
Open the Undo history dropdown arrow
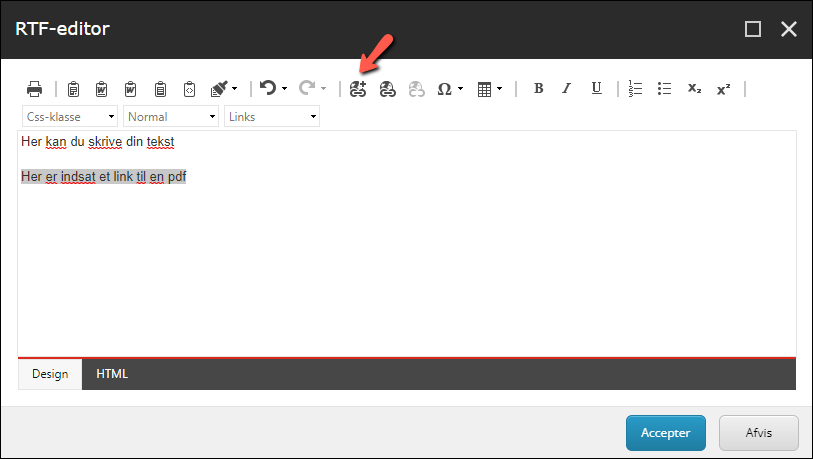[x=284, y=89]
